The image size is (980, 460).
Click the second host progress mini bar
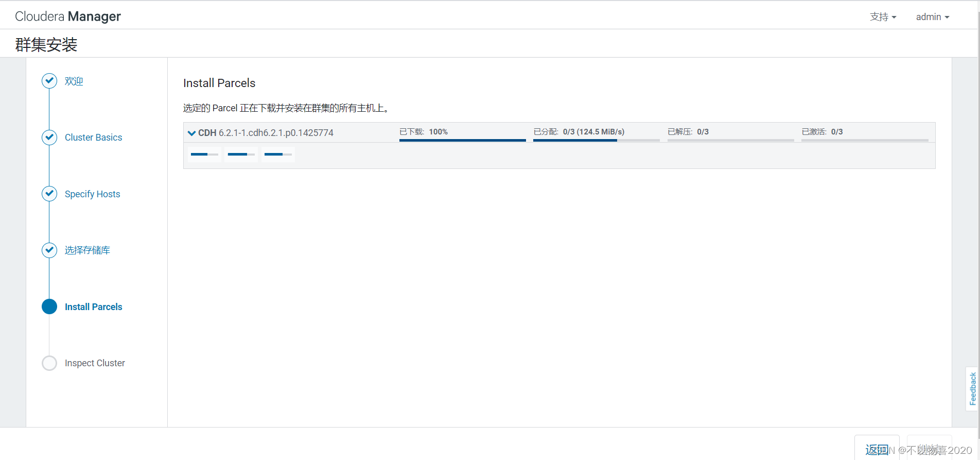coord(241,155)
